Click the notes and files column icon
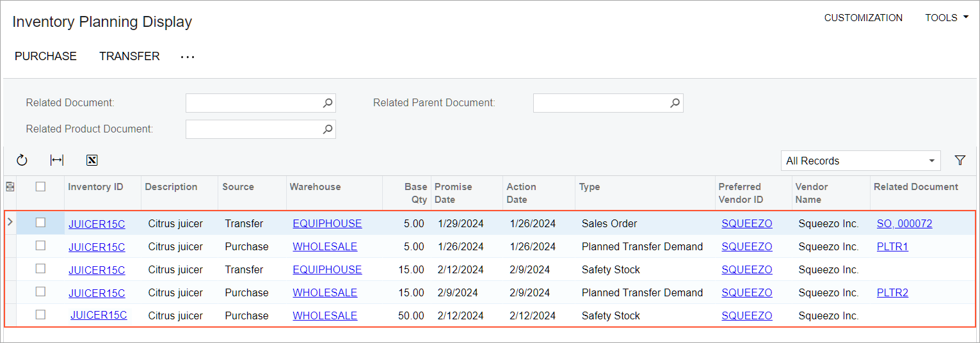Screen dimensions: 980x343 (10, 187)
